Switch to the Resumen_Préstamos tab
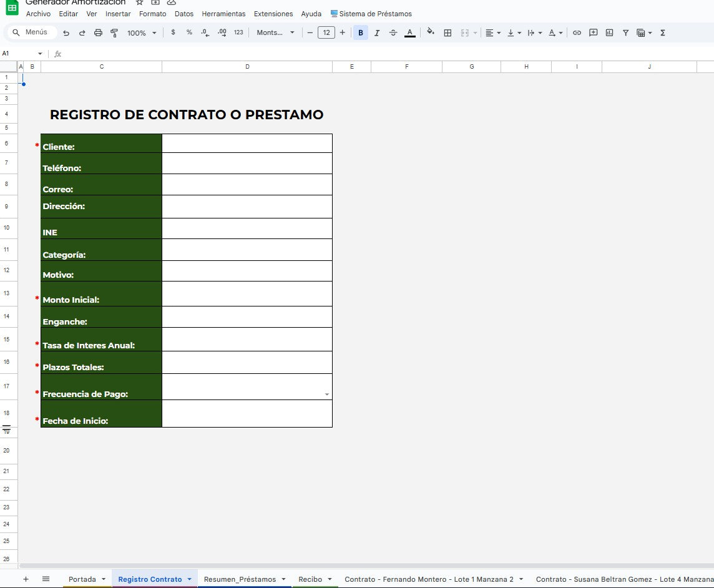Screen dimensions: 714x588 coord(240,579)
